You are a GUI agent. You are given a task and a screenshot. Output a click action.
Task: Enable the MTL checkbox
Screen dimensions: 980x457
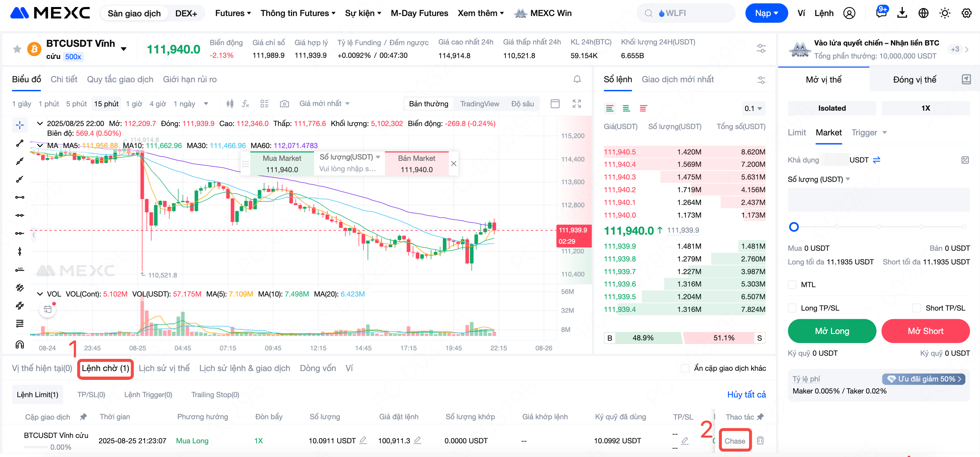point(792,284)
